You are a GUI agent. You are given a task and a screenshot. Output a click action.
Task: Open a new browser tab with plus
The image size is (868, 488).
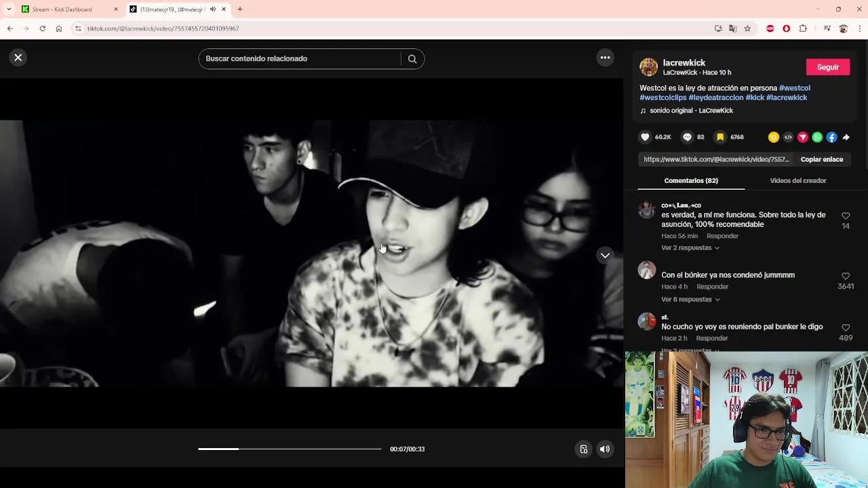(x=239, y=9)
